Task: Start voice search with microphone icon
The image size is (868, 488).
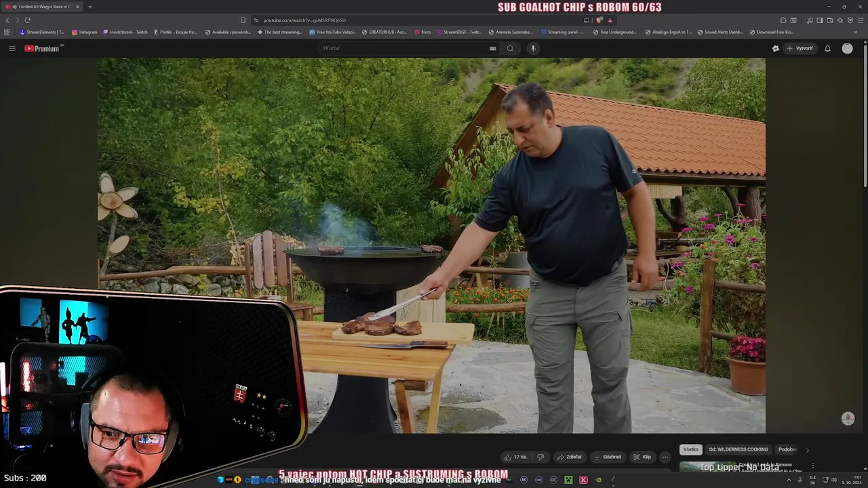Action: [x=533, y=48]
